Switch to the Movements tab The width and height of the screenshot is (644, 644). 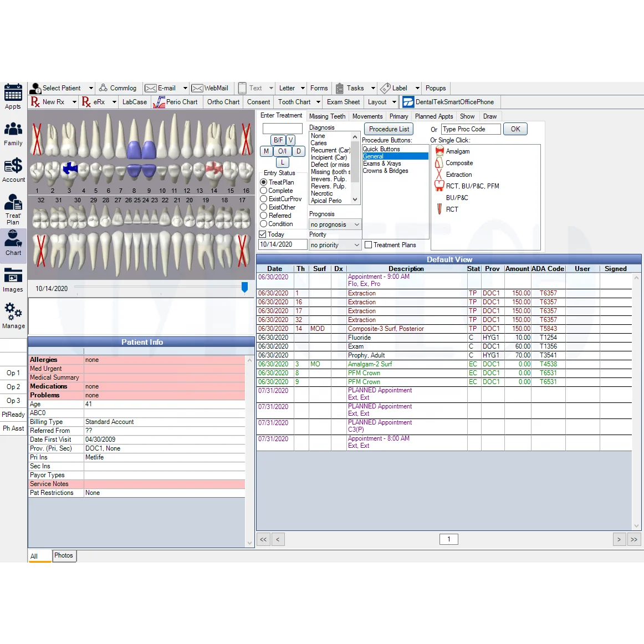click(367, 116)
